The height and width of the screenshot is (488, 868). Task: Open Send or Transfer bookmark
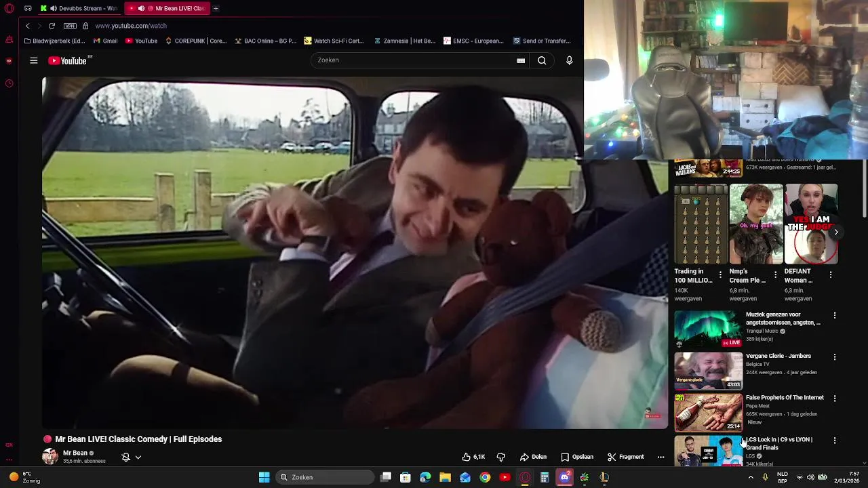point(542,41)
